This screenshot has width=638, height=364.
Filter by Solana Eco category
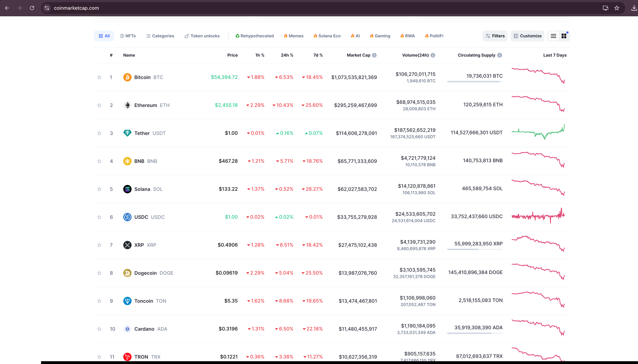click(x=327, y=36)
